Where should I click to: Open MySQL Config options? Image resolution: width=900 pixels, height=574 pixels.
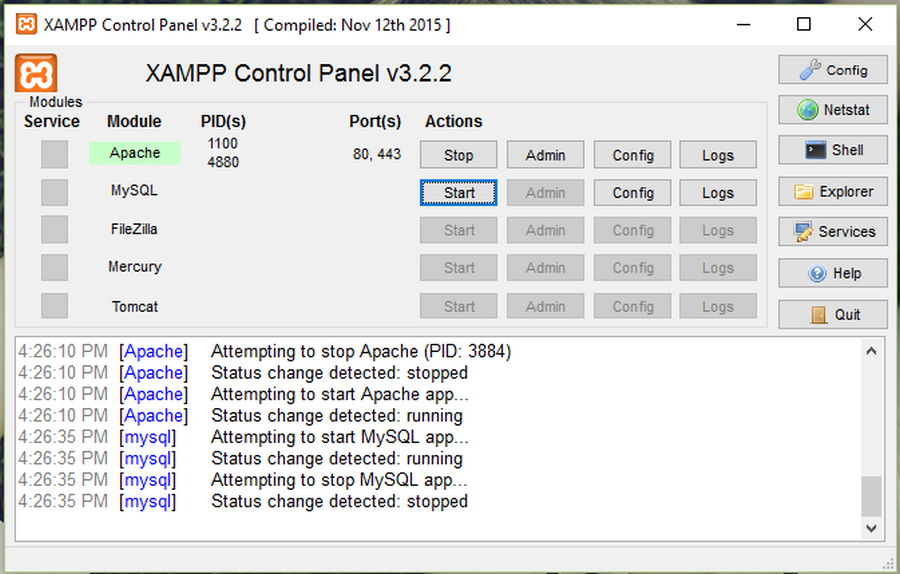633,193
